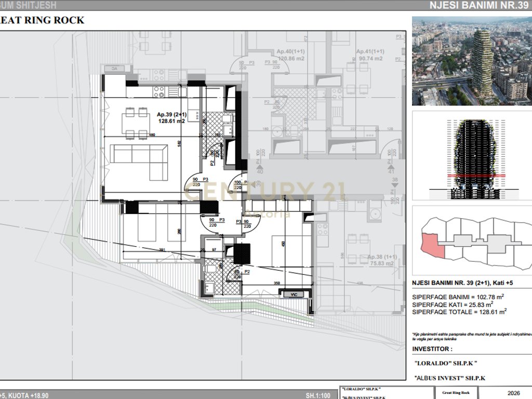Click the "Ap.40(1+1)" apartment label
Screen dimensions: 532x399
pyautogui.click(x=290, y=51)
